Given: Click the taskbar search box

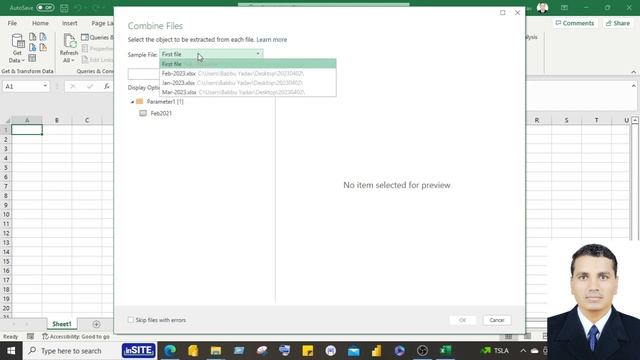Looking at the screenshot, I should click(71, 351).
